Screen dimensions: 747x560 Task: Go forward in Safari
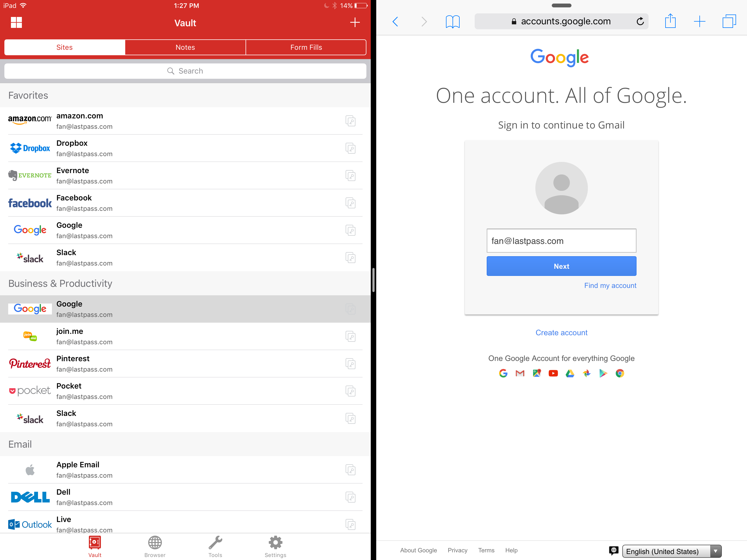(424, 22)
